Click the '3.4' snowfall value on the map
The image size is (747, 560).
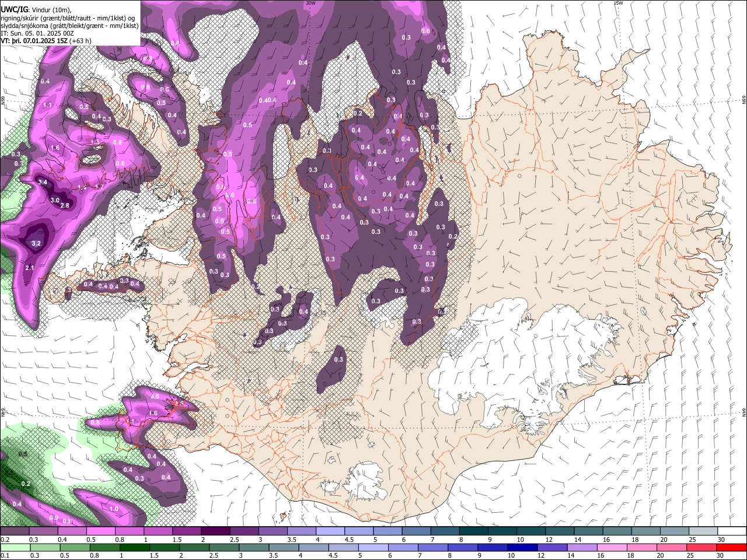[x=43, y=182]
